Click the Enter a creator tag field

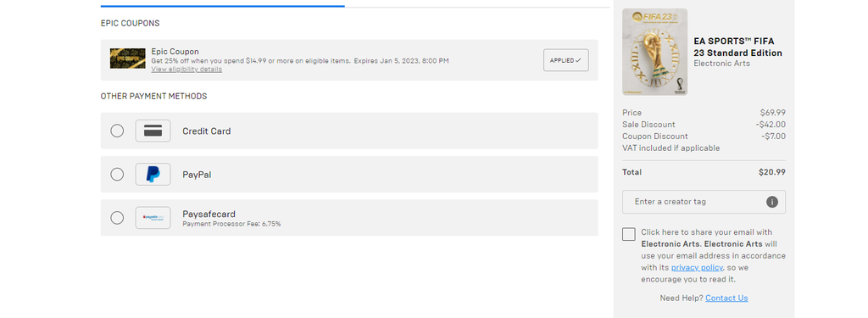click(x=704, y=202)
